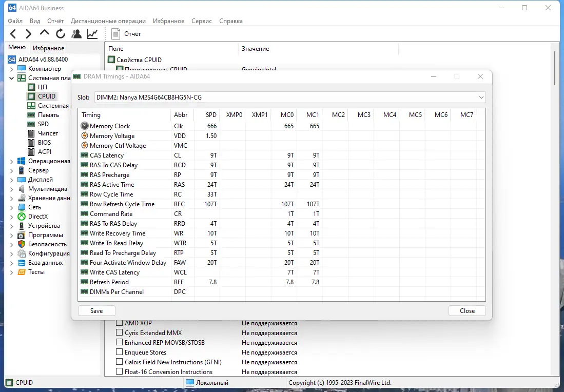Screen dimensions: 564x392
Task: Go back with the left arrow toolbar icon
Action: [13, 34]
